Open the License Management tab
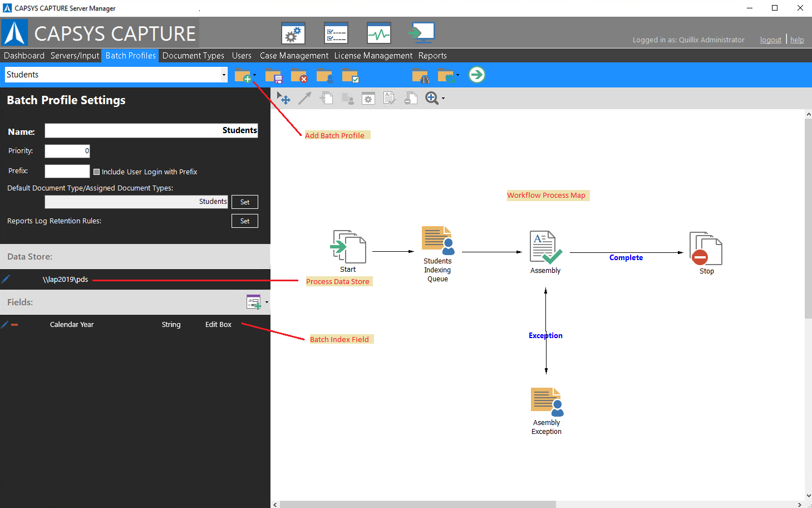Image resolution: width=812 pixels, height=508 pixels. (x=373, y=56)
